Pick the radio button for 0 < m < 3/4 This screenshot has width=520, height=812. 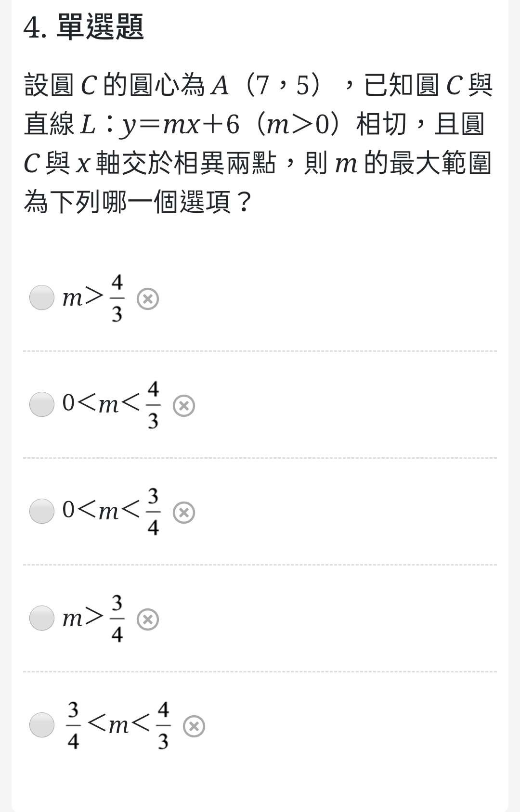click(42, 511)
